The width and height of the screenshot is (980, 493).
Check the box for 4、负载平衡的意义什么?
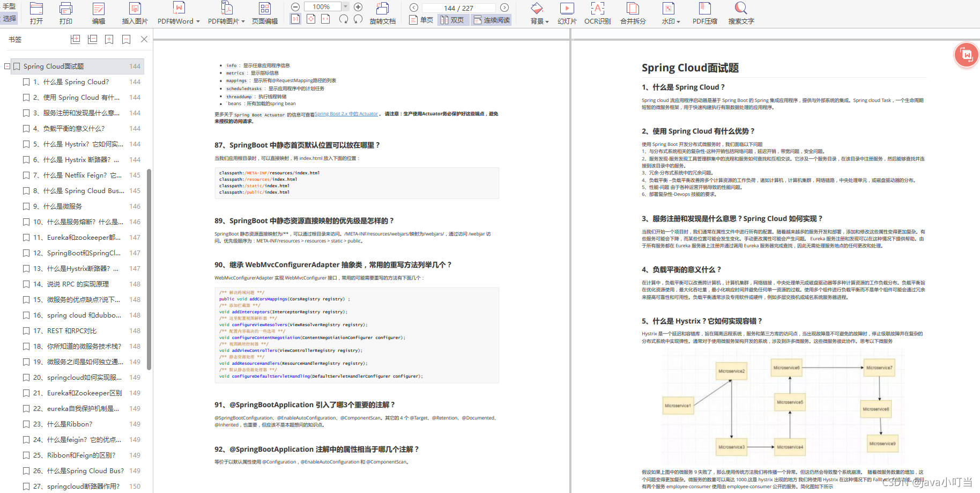point(26,129)
